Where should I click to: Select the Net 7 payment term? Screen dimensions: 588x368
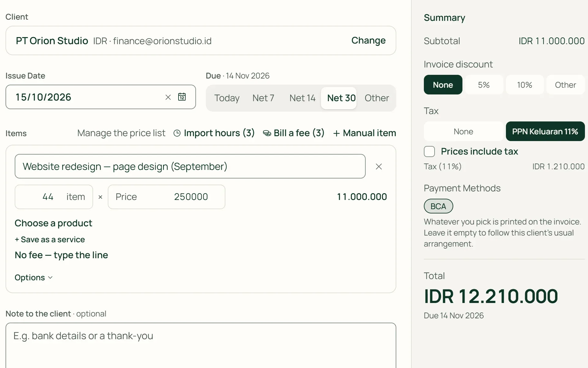(263, 98)
